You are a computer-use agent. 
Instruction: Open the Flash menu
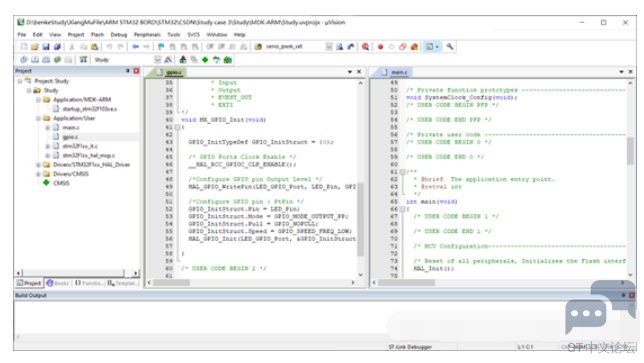(97, 35)
